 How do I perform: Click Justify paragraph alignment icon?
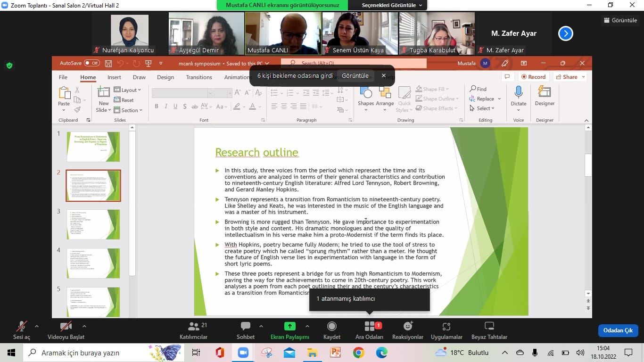point(303,107)
